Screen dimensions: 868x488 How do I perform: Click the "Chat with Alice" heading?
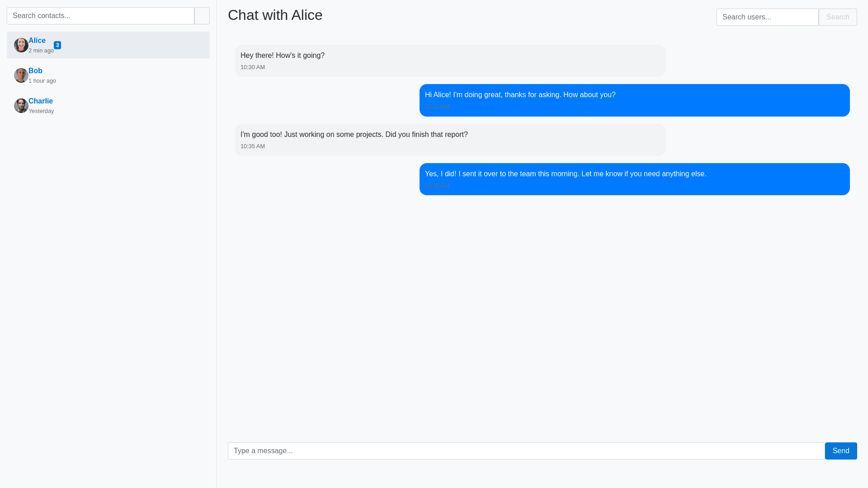click(x=275, y=15)
